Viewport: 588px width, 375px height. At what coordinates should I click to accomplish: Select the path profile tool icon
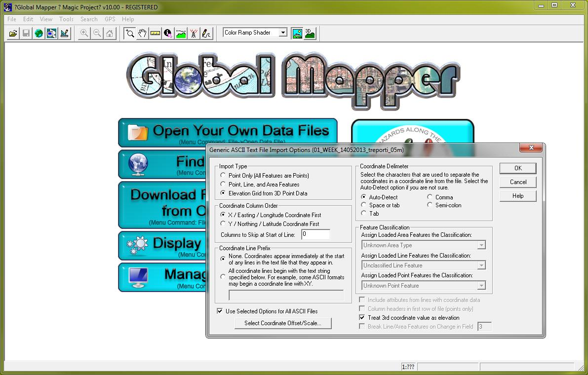click(x=181, y=34)
